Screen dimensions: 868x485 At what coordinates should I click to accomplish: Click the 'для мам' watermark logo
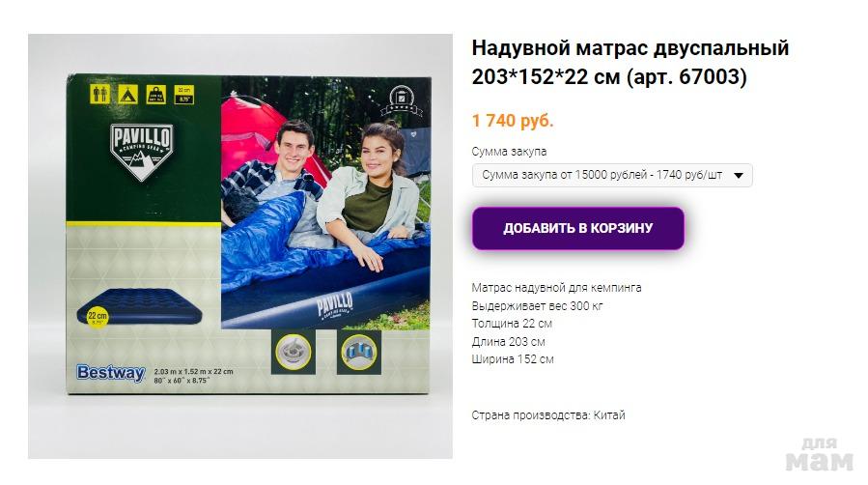click(x=820, y=455)
